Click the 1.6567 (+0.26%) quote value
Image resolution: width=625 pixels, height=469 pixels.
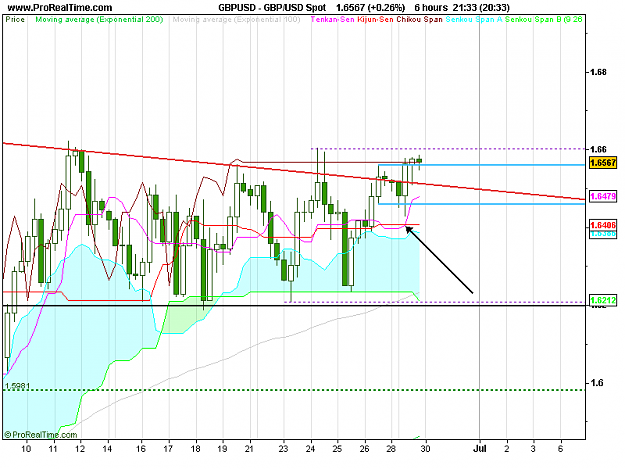pyautogui.click(x=370, y=8)
